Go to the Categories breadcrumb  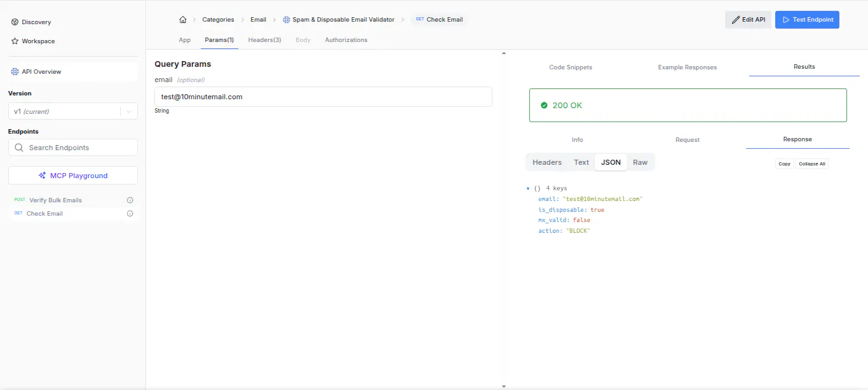(x=218, y=20)
